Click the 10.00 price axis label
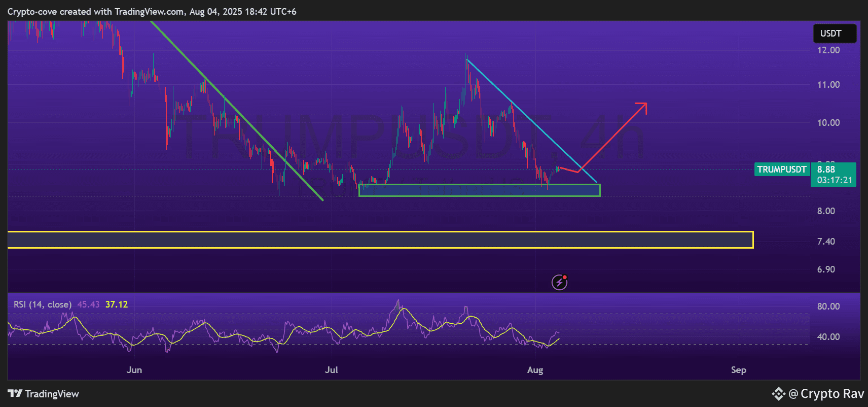 (828, 123)
